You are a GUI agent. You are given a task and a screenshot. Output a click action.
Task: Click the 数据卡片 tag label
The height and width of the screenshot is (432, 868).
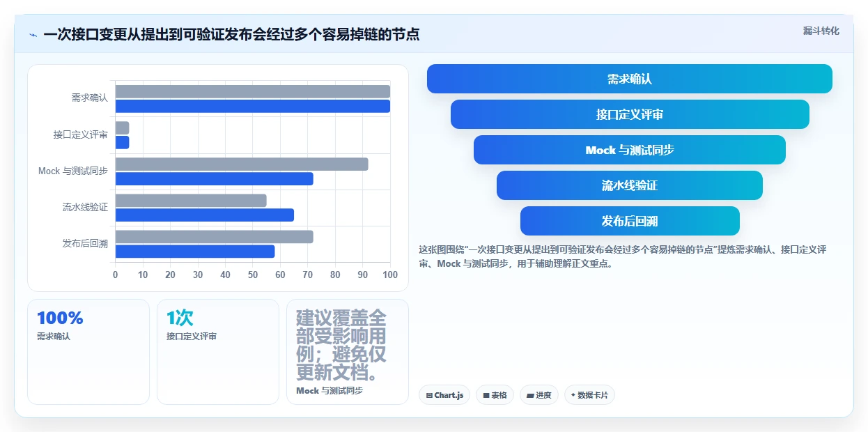(593, 395)
